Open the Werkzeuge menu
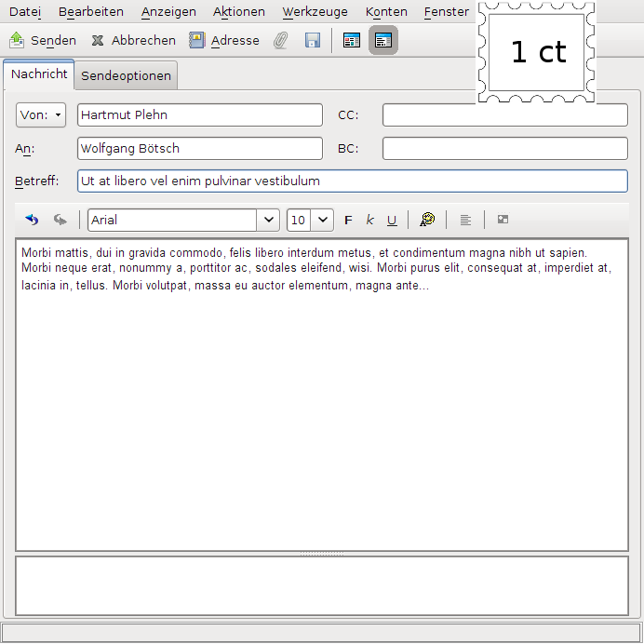 [315, 12]
